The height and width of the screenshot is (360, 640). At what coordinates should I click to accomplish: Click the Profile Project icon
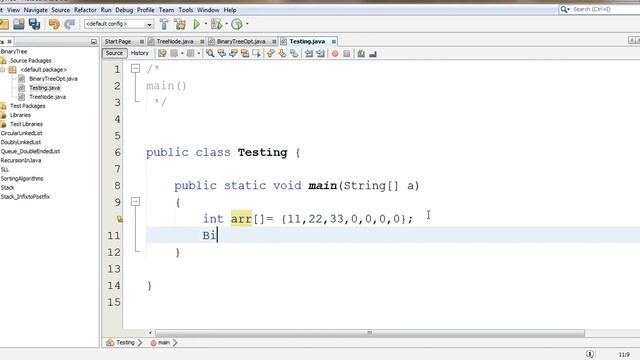pos(236,24)
